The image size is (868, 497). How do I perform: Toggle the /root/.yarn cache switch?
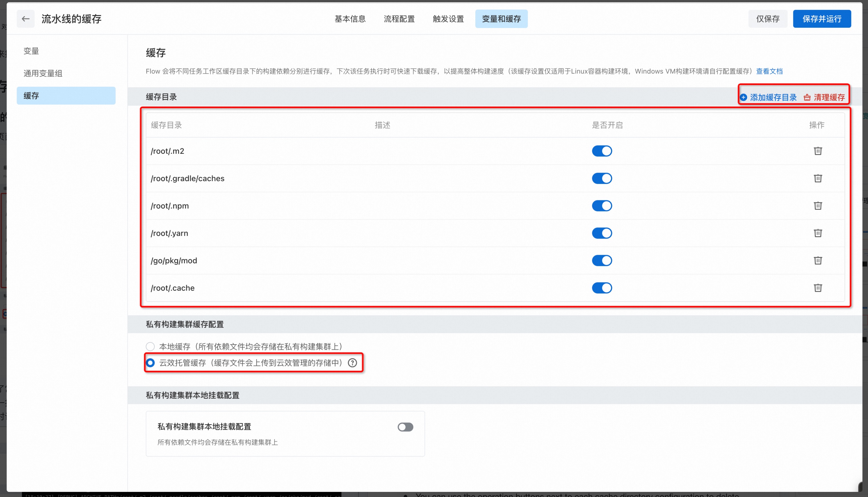point(602,233)
